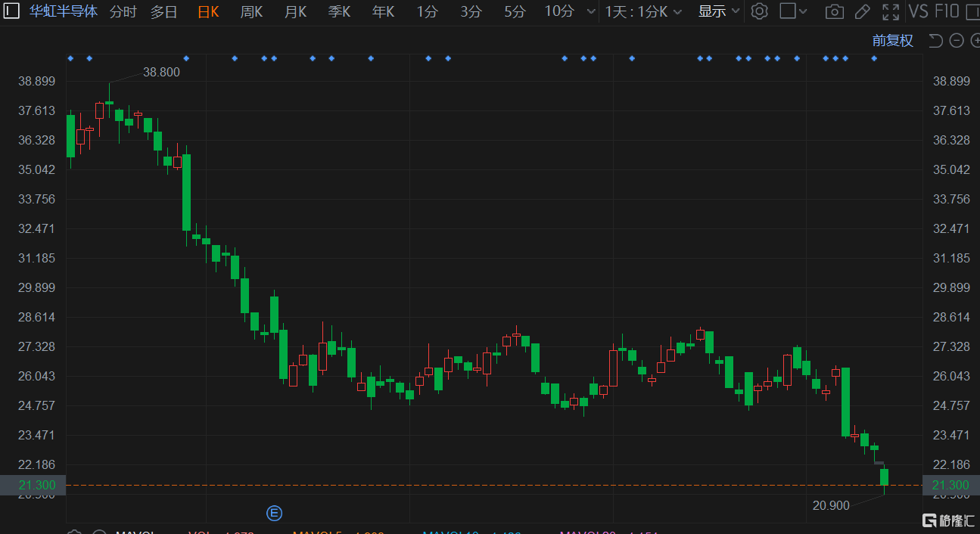The image size is (980, 534).
Task: Enter fullscreen chart view
Action: point(891,11)
